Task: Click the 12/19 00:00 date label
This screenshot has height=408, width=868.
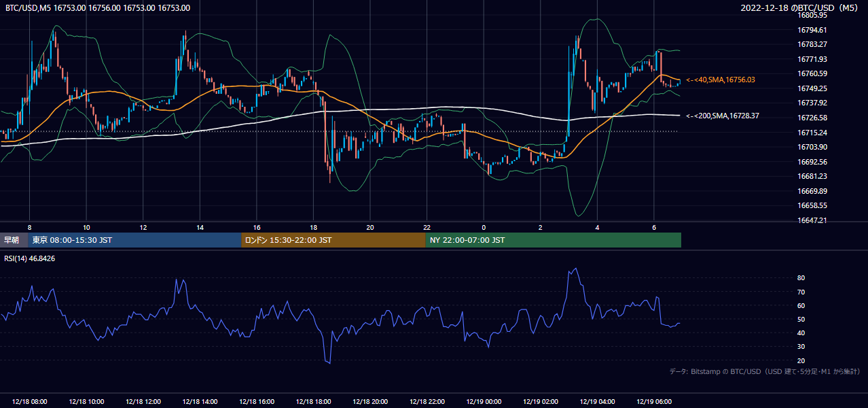Action: click(x=484, y=401)
